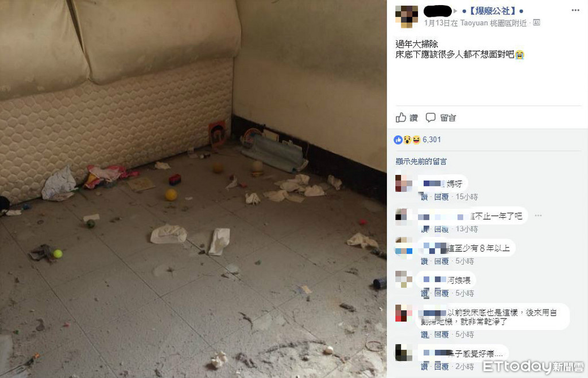This screenshot has height=378, width=588.
Task: Click 回覆 under the 媽呀 comment
Action: pyautogui.click(x=442, y=197)
